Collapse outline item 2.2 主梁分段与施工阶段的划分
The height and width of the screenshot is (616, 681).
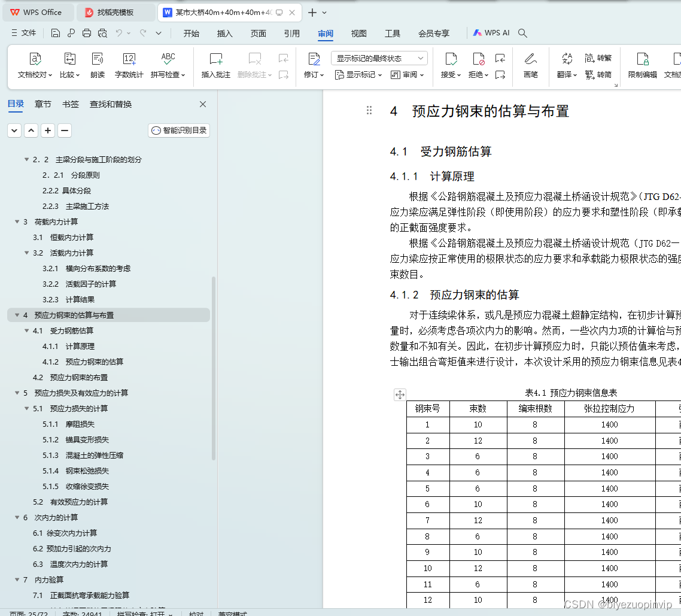(x=26, y=159)
